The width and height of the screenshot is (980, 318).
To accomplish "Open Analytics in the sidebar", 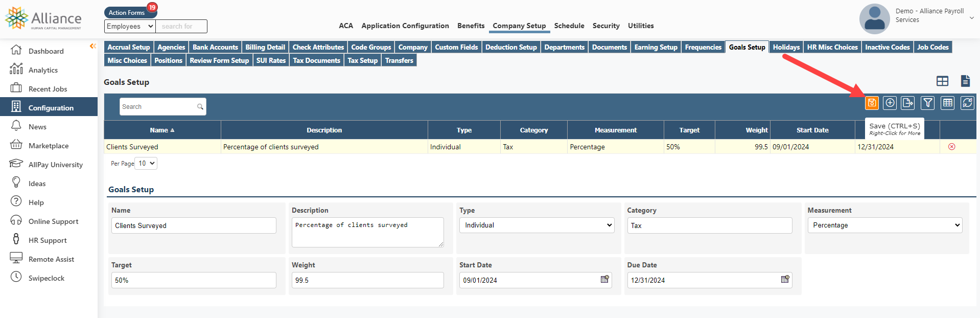I will click(43, 70).
